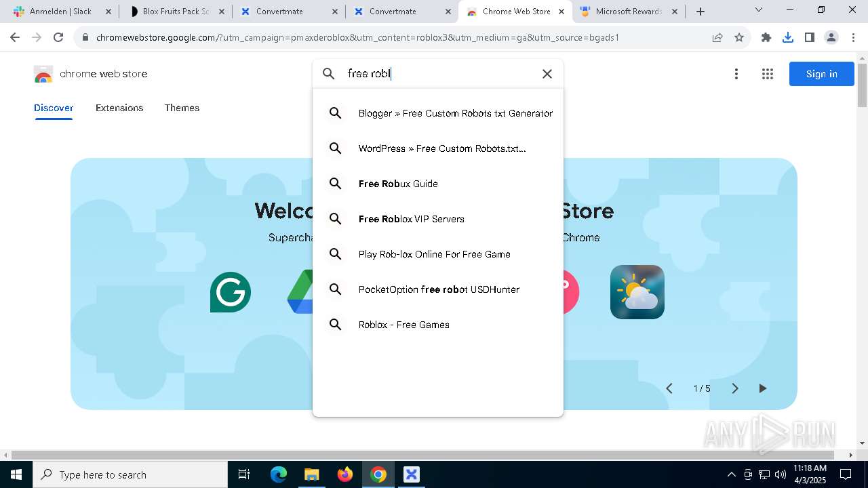Viewport: 868px width, 488px height.
Task: Click the taskbar Type here to search box
Action: [x=130, y=474]
